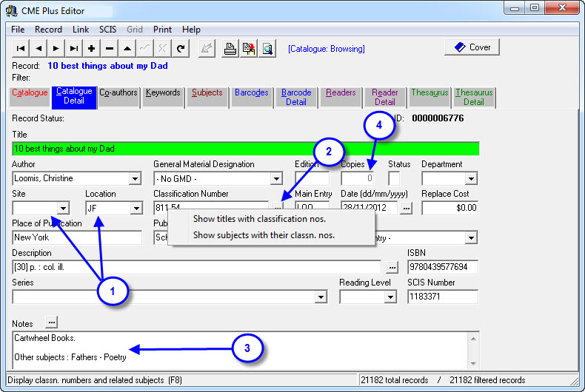Click the green Title field
Image resolution: width=585 pixels, height=392 pixels.
245,148
